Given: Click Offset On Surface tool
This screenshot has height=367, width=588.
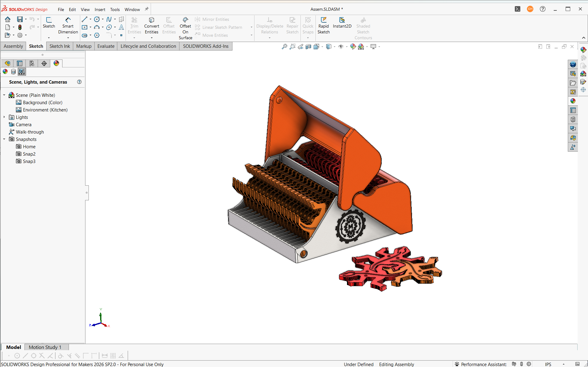Looking at the screenshot, I should pyautogui.click(x=186, y=28).
